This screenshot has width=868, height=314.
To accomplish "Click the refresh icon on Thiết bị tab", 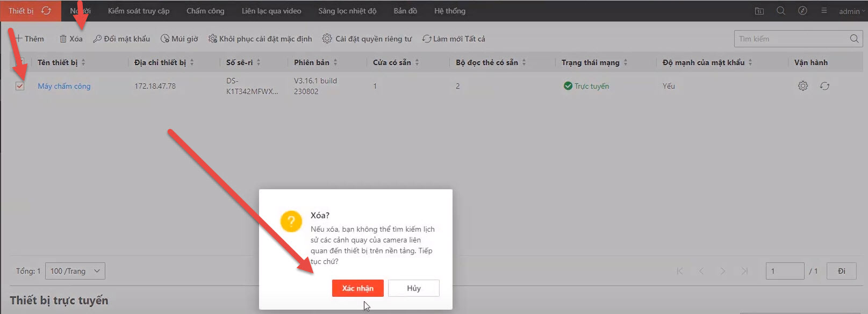I will coord(46,11).
